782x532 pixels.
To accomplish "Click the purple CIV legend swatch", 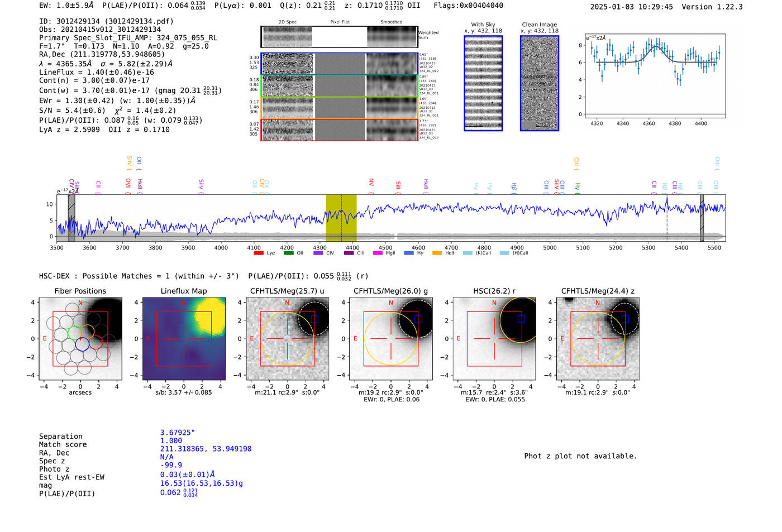I will tap(318, 253).
